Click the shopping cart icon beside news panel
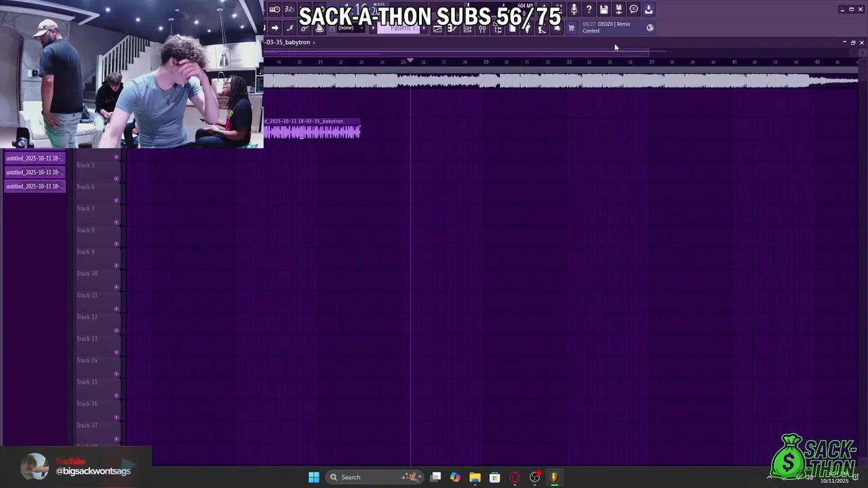 tap(570, 28)
